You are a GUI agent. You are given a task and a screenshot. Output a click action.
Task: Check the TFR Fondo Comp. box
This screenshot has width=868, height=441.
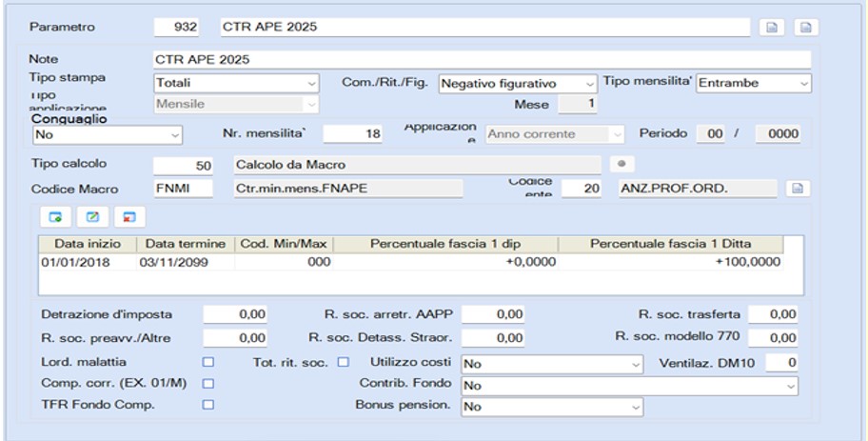(208, 405)
